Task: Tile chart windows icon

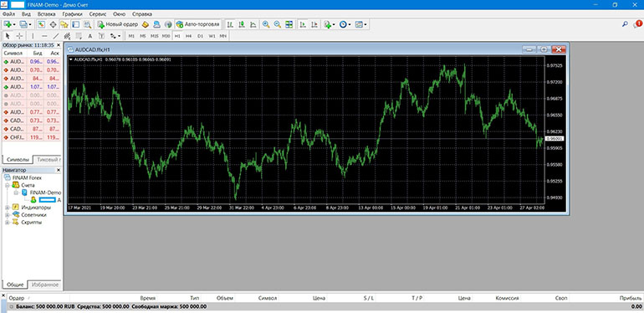Action: pyautogui.click(x=289, y=24)
